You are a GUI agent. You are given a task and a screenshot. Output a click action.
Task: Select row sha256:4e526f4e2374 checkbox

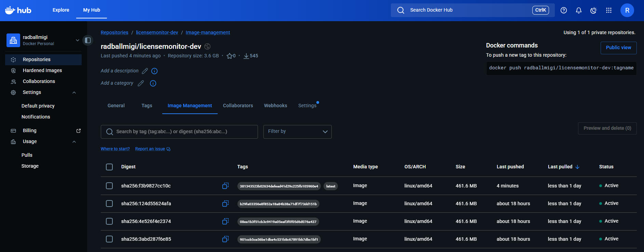[109, 221]
